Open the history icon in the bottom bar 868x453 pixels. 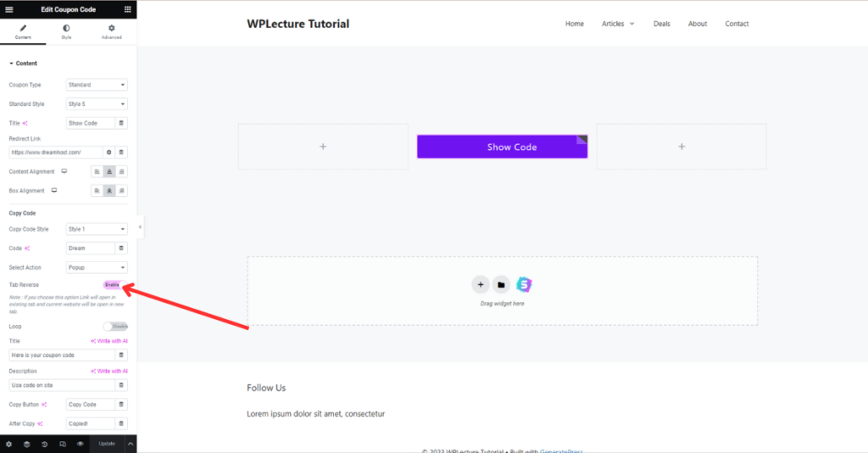[x=44, y=445]
